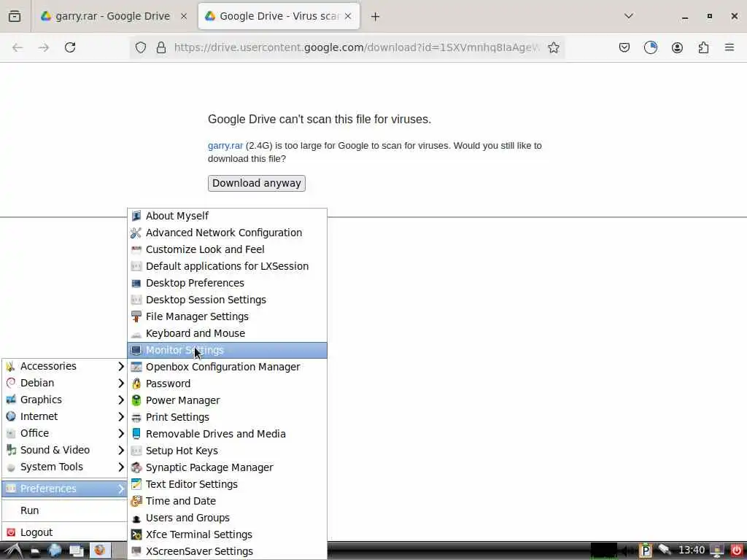This screenshot has width=747, height=560.
Task: Click the red power button in tray
Action: click(736, 551)
